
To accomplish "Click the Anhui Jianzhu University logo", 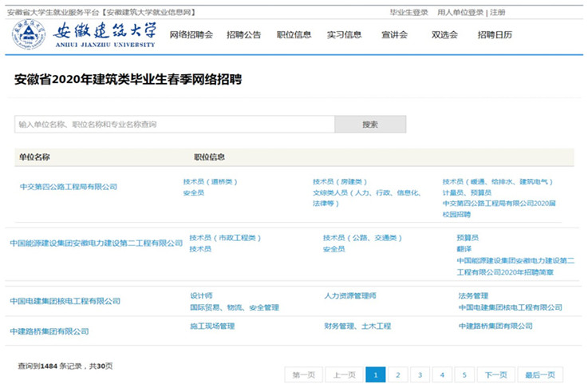I will pyautogui.click(x=83, y=35).
